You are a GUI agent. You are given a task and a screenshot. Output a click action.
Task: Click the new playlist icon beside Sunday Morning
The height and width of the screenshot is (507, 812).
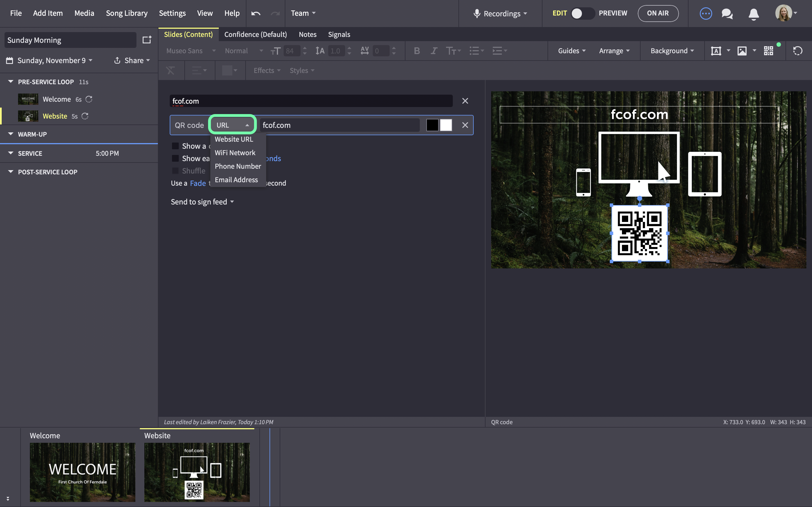click(147, 40)
